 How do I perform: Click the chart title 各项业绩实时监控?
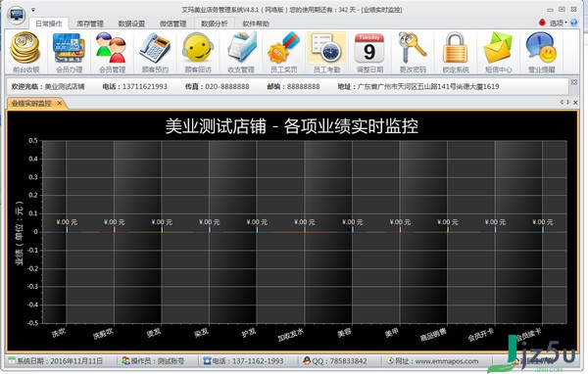(x=351, y=126)
